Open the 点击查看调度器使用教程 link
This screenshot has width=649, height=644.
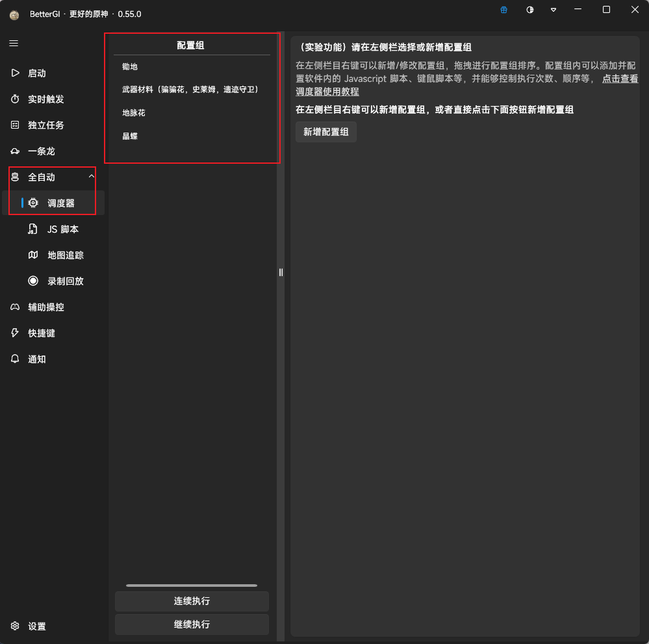coord(619,79)
